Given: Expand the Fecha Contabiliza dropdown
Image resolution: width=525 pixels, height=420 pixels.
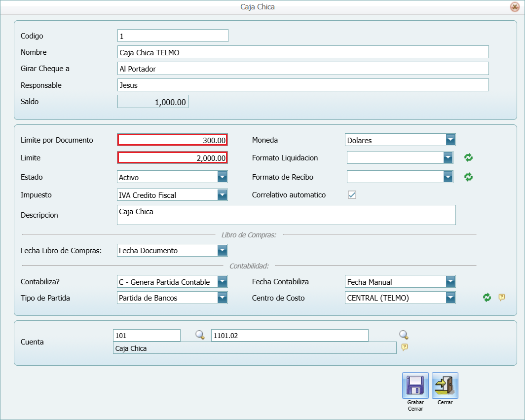Looking at the screenshot, I should (450, 282).
